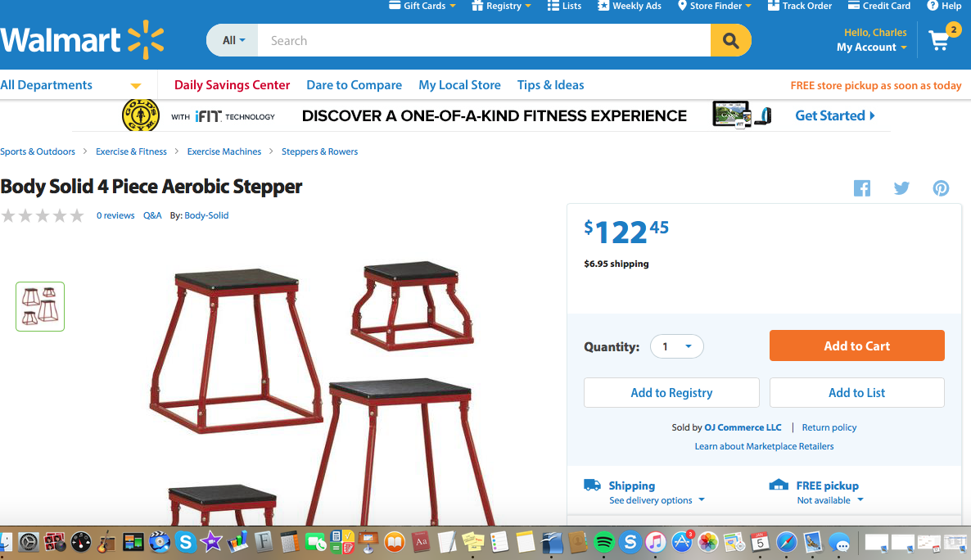Click the yellow search magnifier button

(x=731, y=41)
